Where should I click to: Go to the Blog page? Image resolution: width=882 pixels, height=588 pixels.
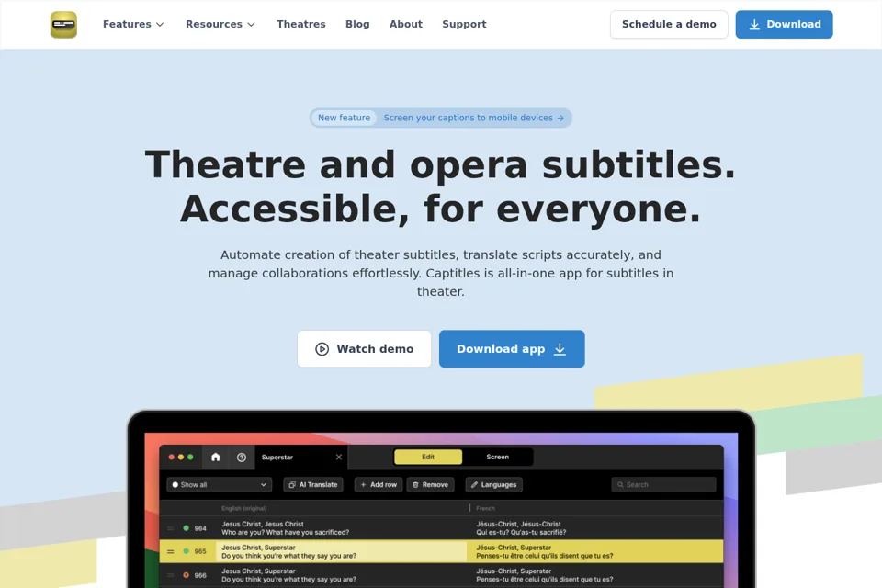click(357, 24)
